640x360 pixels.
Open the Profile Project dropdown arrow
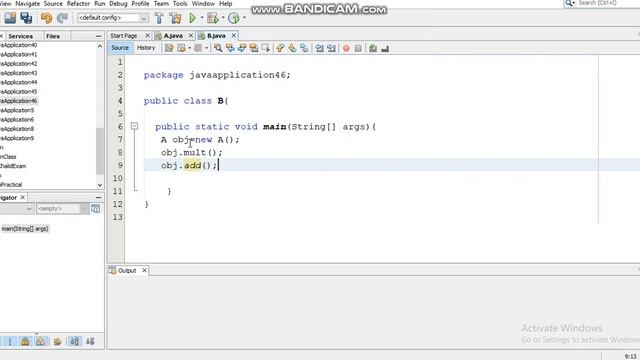[244, 18]
